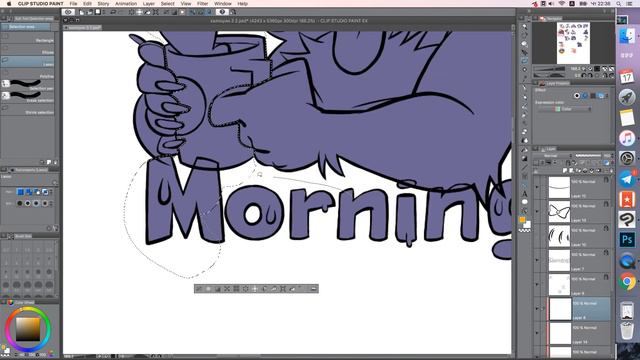Viewport: 640px width, 360px height.
Task: Toggle visibility of the selected highlighted layer
Action: [x=537, y=309]
